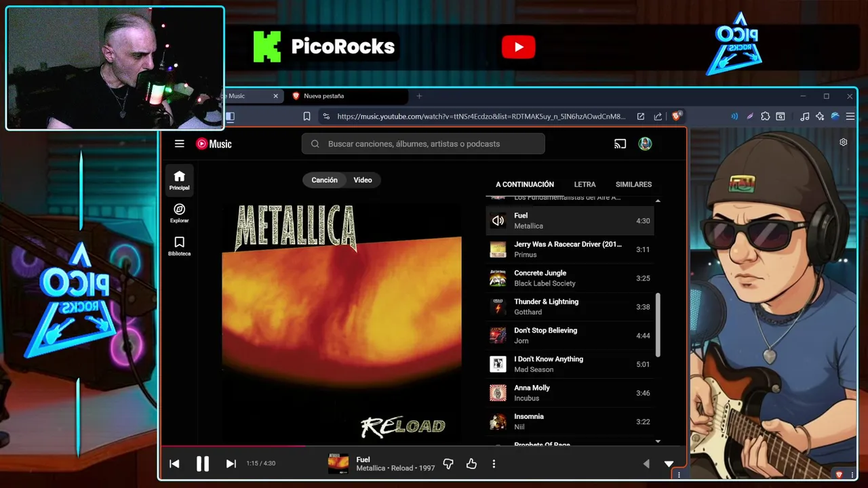Open the SIMILARES tab
Screen dimensions: 868x488
click(633, 184)
